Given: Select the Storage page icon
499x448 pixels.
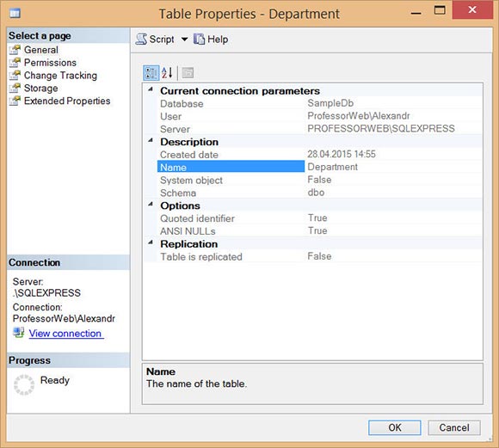Looking at the screenshot, I should pos(15,88).
